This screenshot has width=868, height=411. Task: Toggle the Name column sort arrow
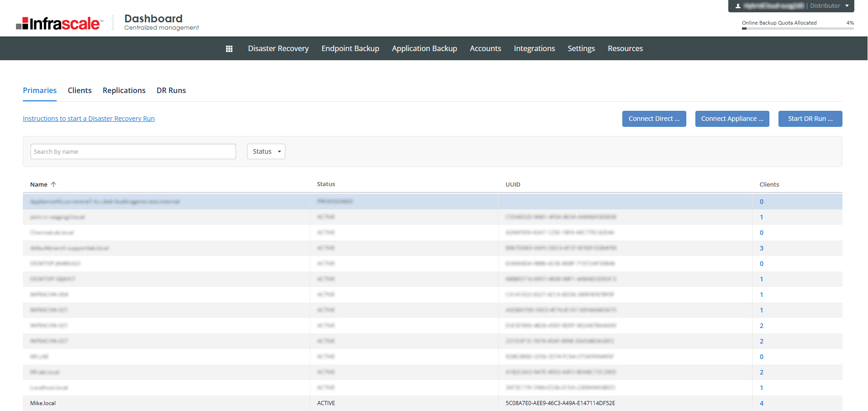[x=53, y=184]
